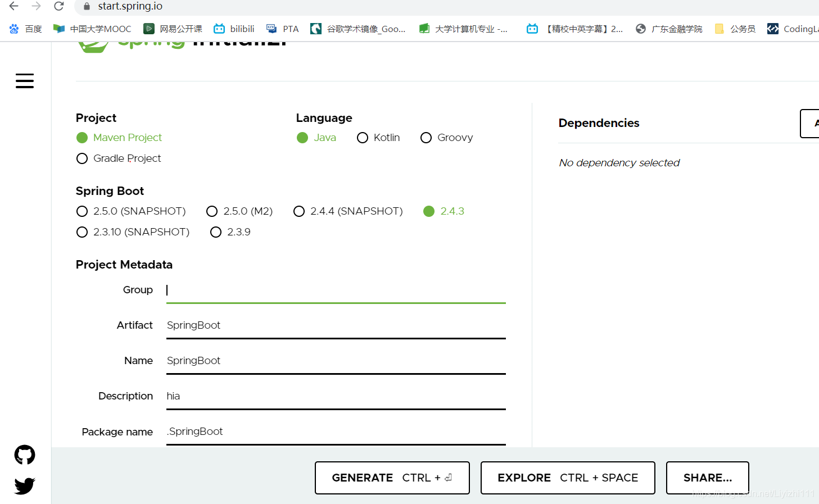This screenshot has width=819, height=504.
Task: Open the 网易公开课 bookmark
Action: (173, 29)
